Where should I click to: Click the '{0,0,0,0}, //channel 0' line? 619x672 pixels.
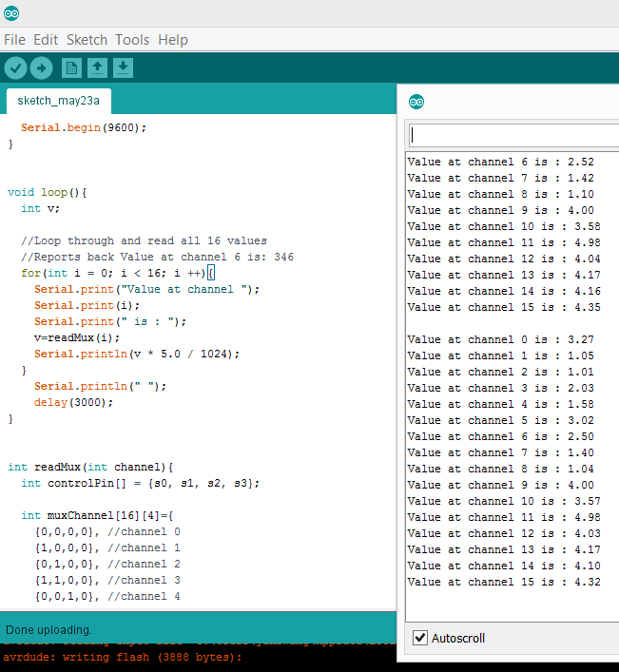point(107,532)
